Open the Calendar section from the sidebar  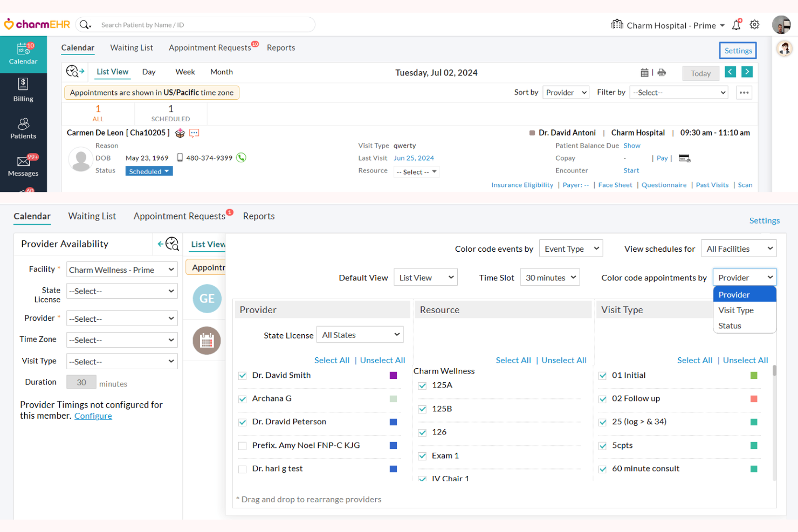pyautogui.click(x=23, y=54)
